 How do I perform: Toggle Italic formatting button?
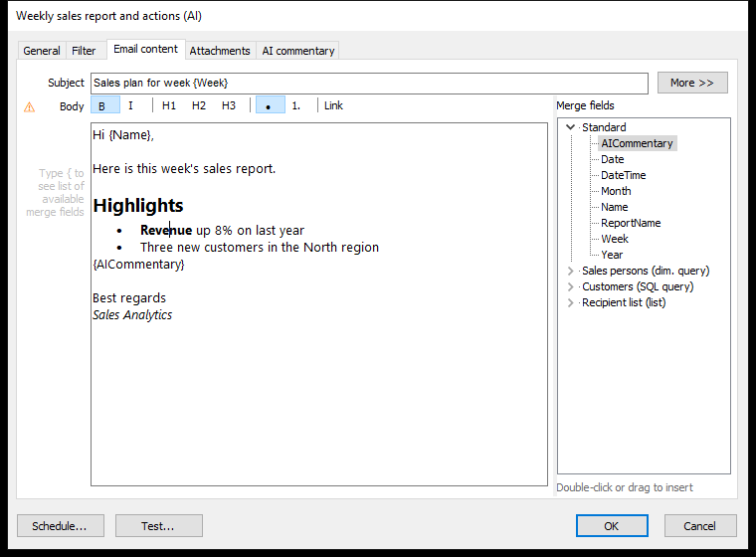coord(130,105)
